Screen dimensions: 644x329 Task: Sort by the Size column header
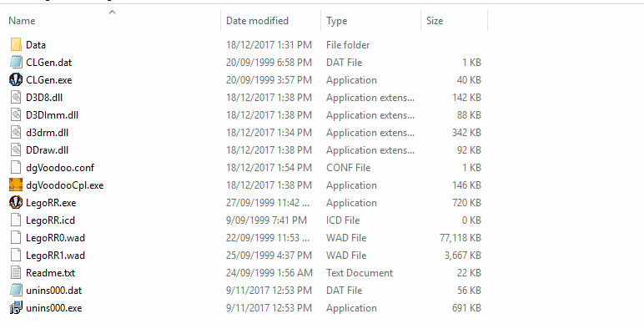pyautogui.click(x=435, y=21)
